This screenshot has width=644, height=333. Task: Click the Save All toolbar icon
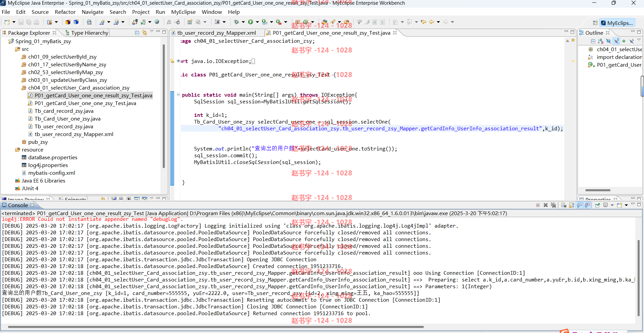pyautogui.click(x=29, y=22)
